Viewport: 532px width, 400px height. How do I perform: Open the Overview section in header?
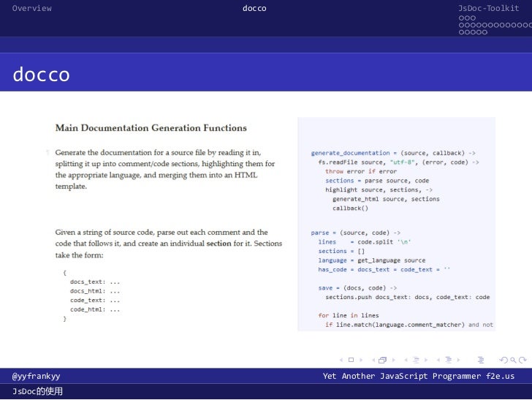tap(32, 8)
